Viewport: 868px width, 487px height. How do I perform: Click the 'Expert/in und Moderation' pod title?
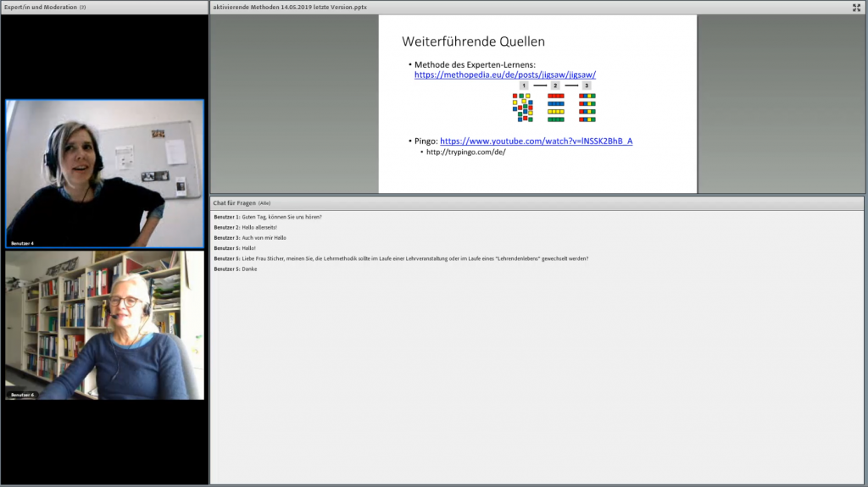[41, 7]
